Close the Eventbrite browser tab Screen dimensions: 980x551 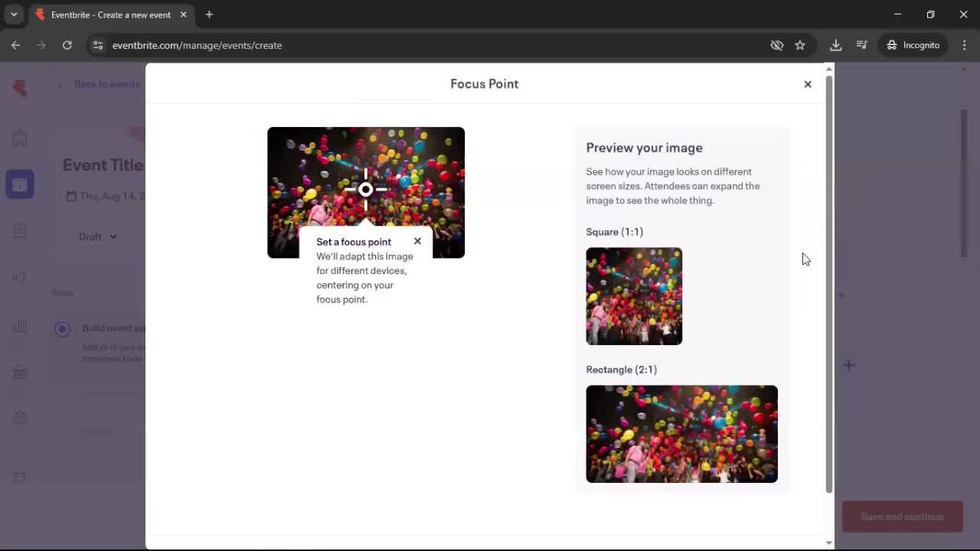[x=183, y=15]
